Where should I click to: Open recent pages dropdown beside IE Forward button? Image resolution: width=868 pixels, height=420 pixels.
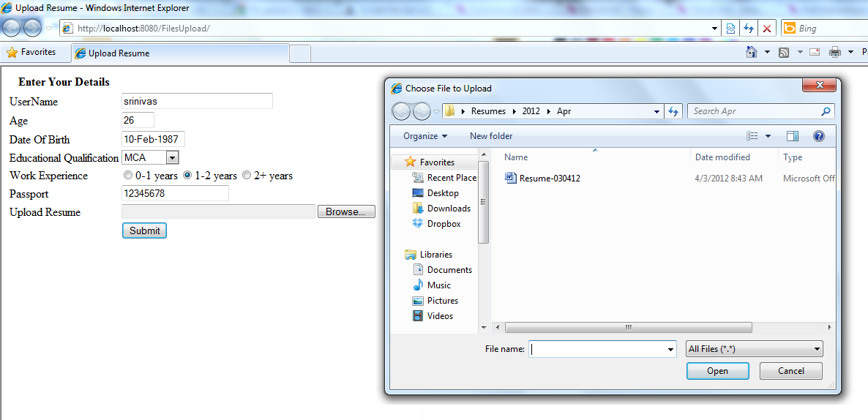point(49,29)
